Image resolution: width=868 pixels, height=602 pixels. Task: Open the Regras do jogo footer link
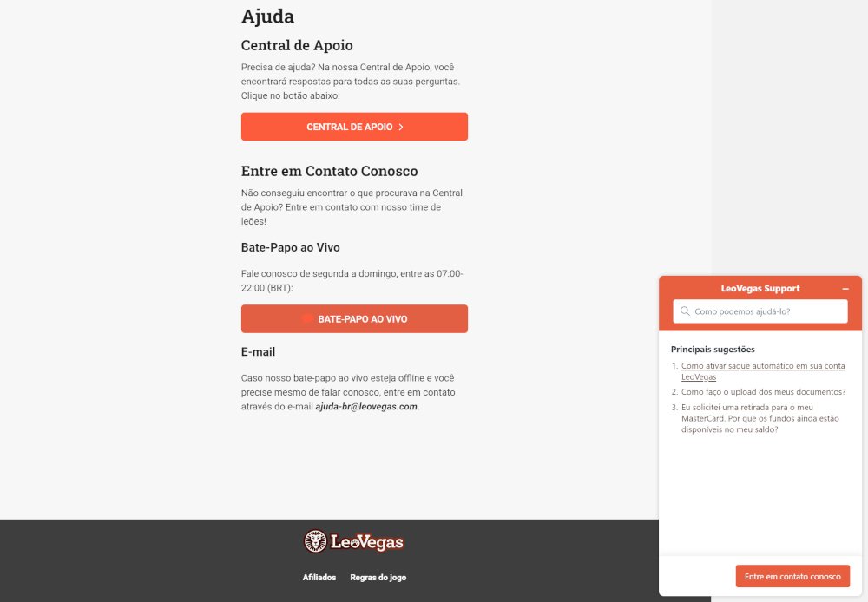point(378,577)
